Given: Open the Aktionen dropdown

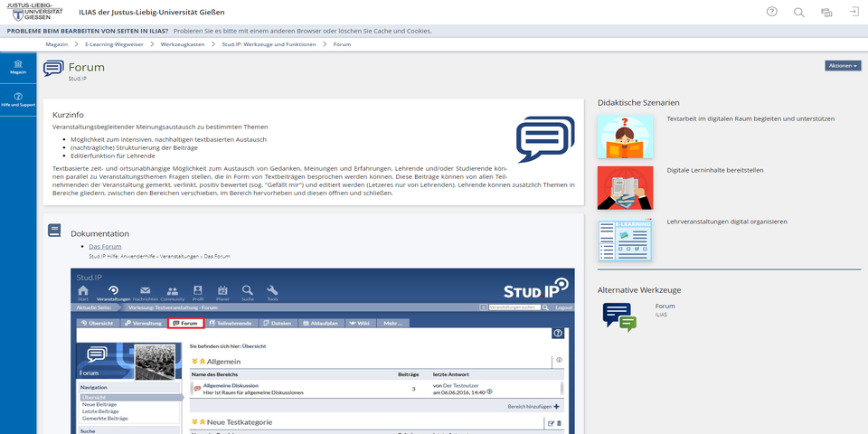Looking at the screenshot, I should [843, 66].
